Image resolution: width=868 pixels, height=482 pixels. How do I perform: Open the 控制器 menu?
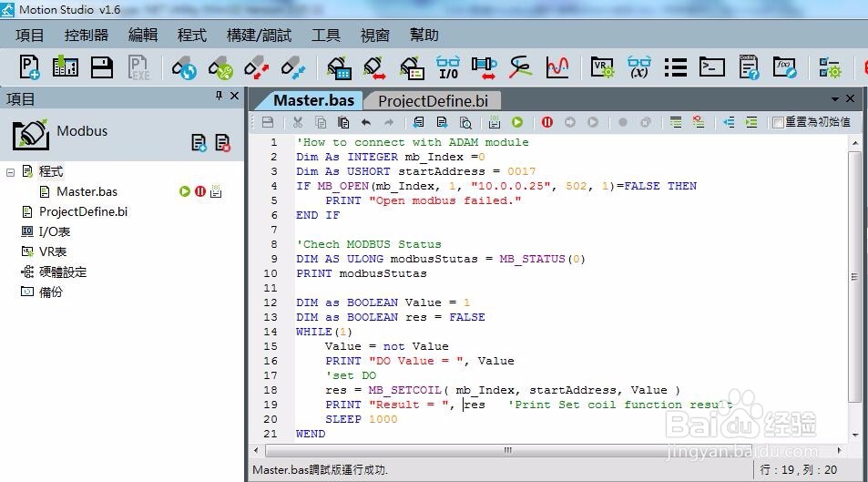click(x=87, y=36)
